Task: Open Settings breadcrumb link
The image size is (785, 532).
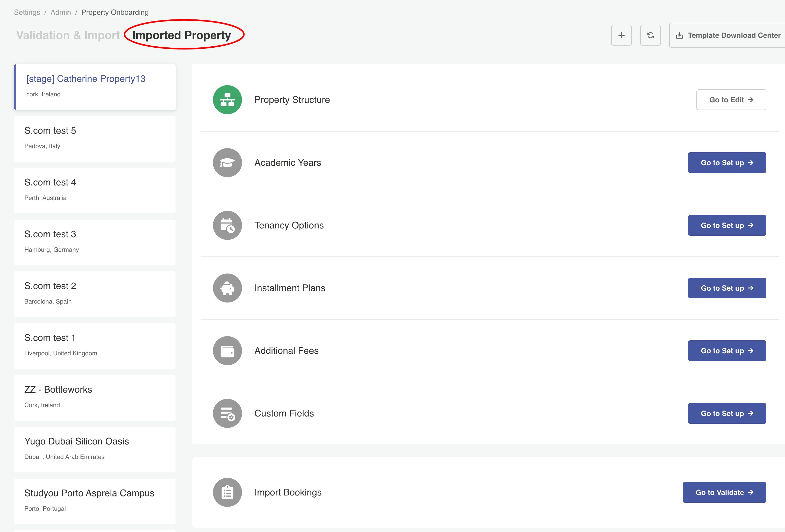Action: tap(27, 12)
